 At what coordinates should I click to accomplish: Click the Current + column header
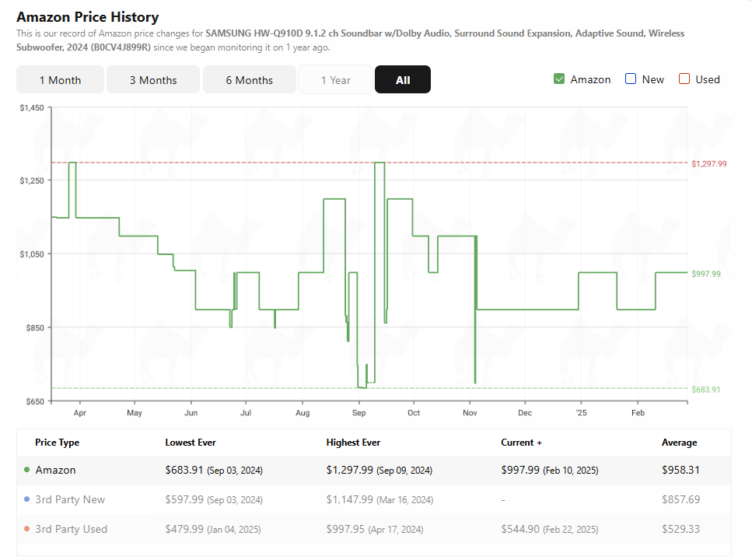[x=521, y=443]
